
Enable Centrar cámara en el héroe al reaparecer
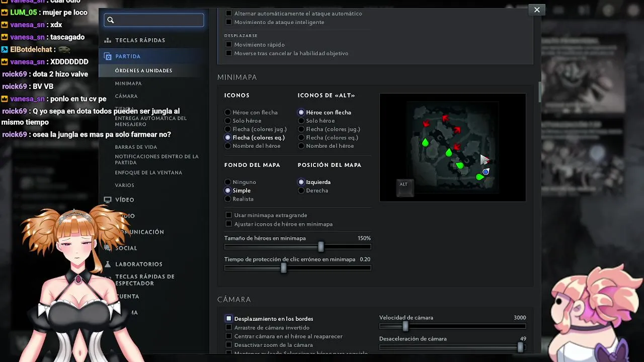click(x=229, y=336)
